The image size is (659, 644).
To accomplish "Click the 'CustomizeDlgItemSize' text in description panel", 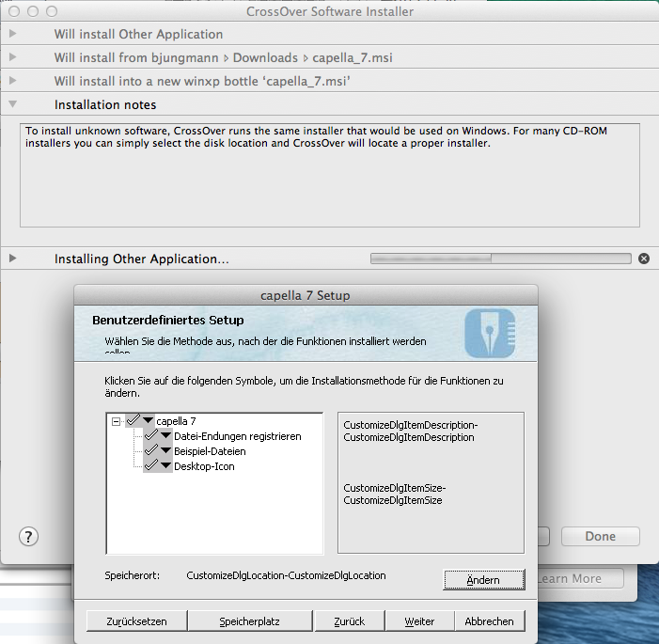I will 395,495.
